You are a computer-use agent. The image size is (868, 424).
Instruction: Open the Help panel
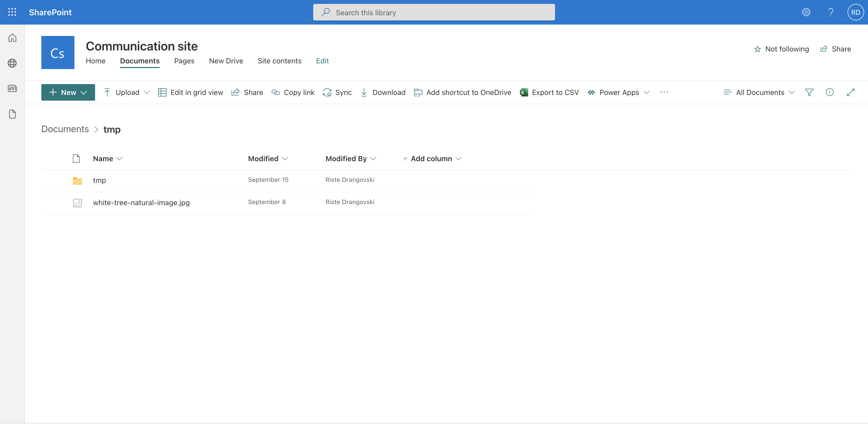coord(831,12)
